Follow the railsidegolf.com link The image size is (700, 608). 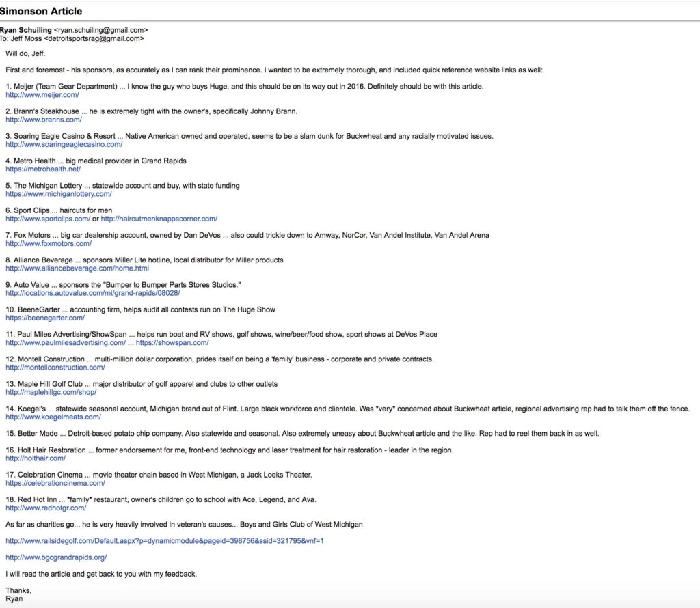[165, 540]
